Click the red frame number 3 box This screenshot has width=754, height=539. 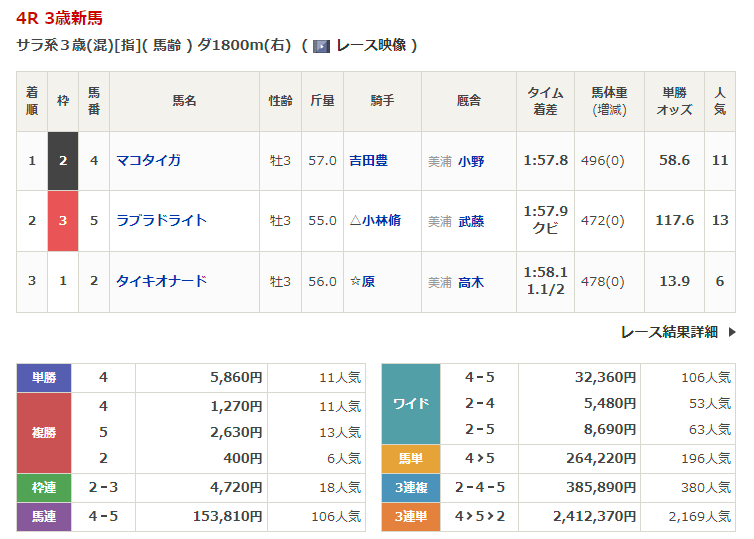coord(63,220)
